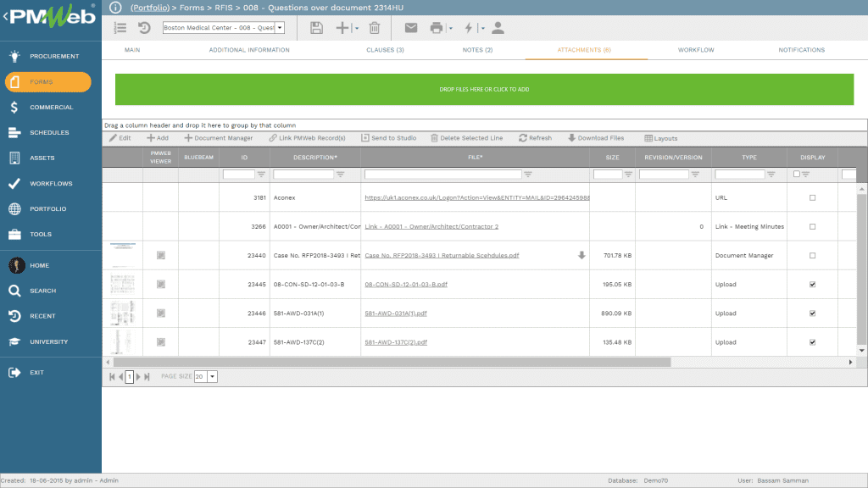This screenshot has height=488, width=868.
Task: Click Document Manager button in grid toolbar
Action: pos(219,138)
